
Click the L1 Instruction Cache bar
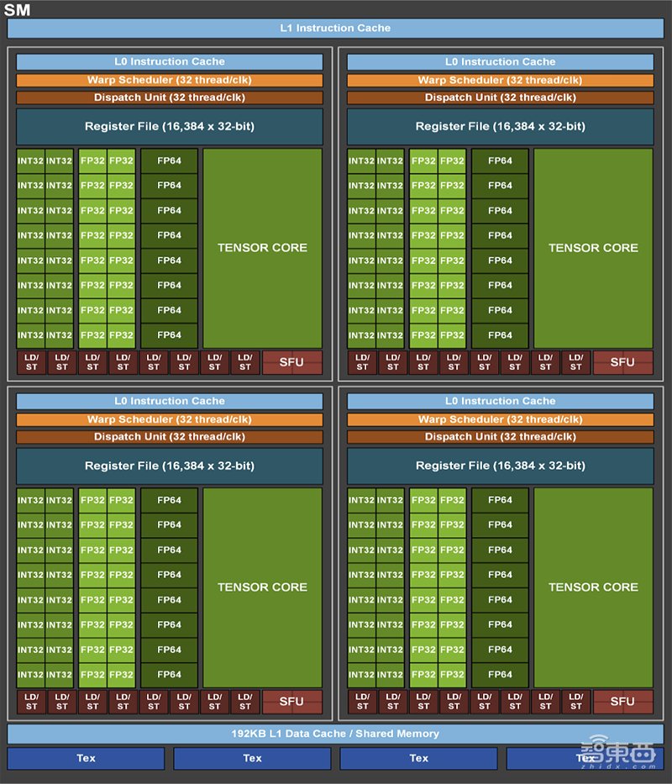pyautogui.click(x=335, y=28)
